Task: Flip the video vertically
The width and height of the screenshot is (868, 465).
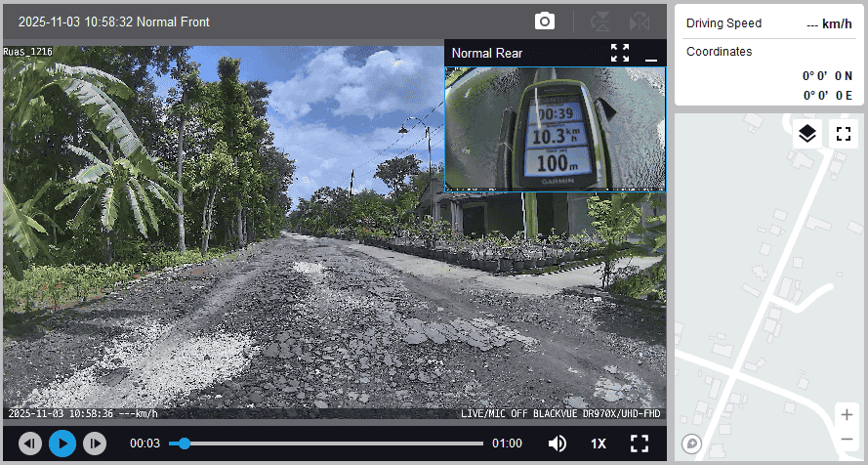Action: click(x=600, y=21)
